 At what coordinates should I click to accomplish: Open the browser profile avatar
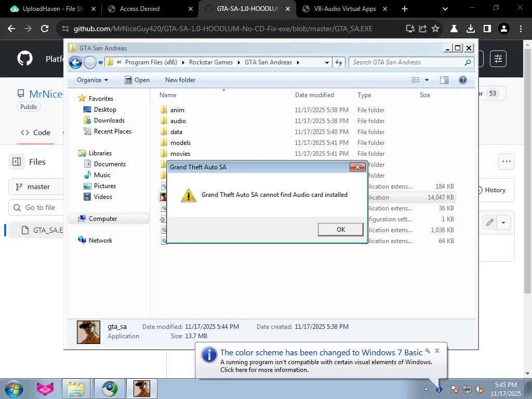click(504, 29)
